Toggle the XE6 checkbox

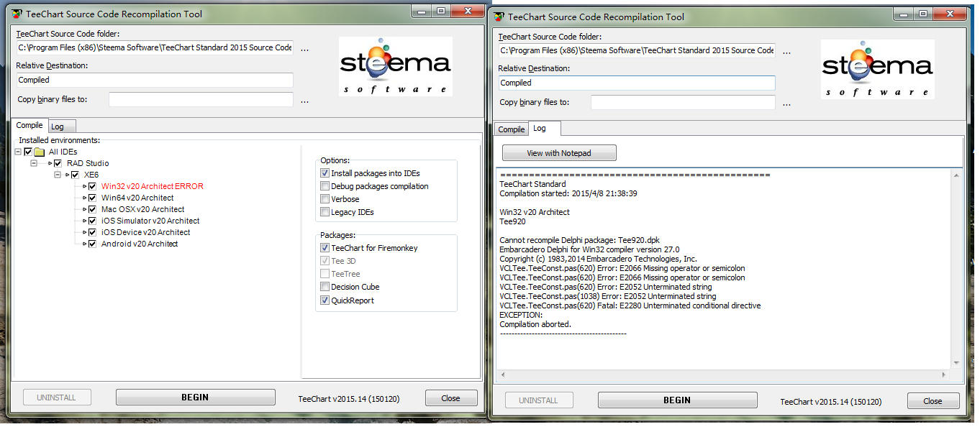click(76, 175)
